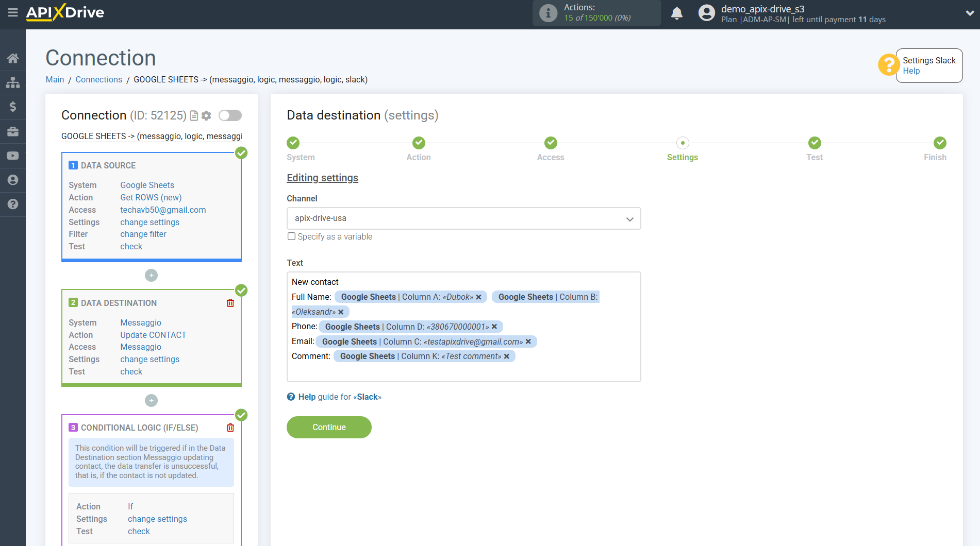
Task: Click change settings in Data Source
Action: tap(150, 222)
